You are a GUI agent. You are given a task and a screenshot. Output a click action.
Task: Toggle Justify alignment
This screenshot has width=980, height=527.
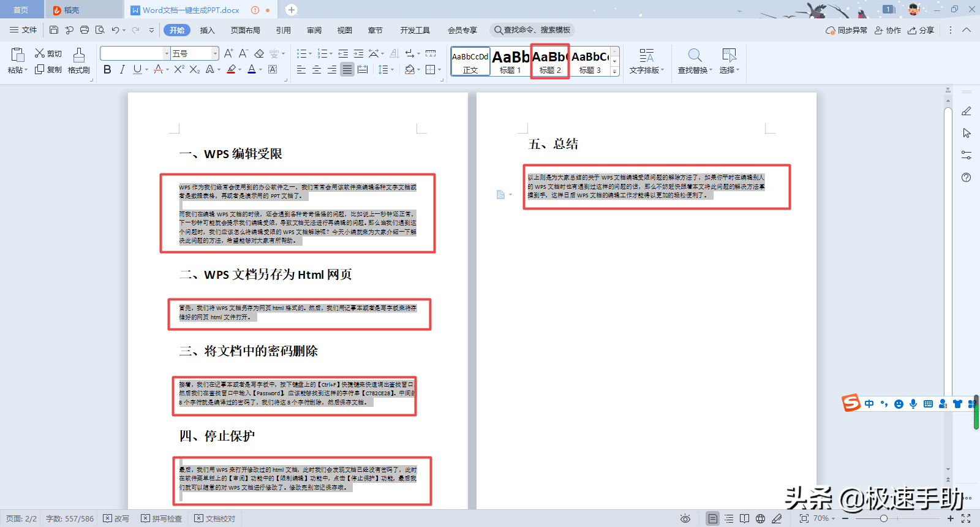[347, 69]
